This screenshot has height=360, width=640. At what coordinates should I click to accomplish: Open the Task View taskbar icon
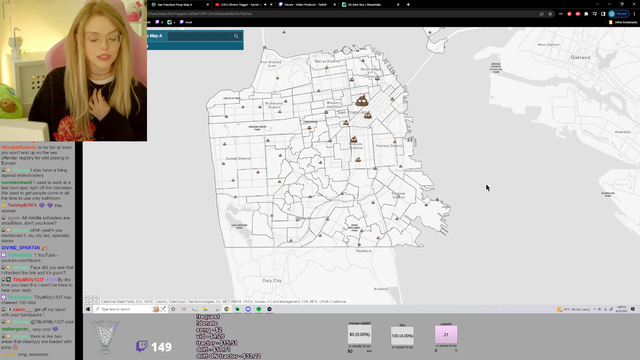pyautogui.click(x=184, y=309)
